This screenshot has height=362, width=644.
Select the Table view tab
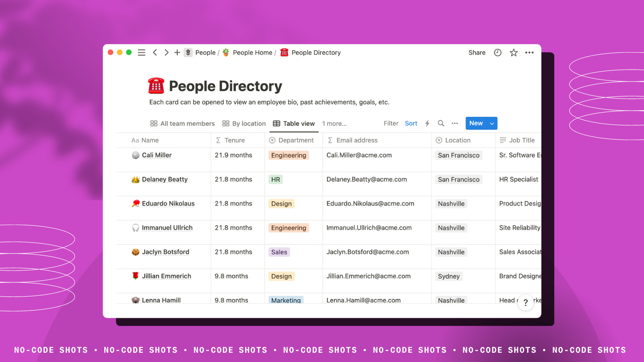pyautogui.click(x=294, y=123)
